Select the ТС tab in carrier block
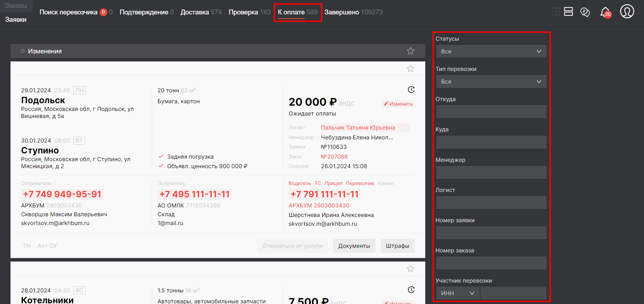The height and width of the screenshot is (304, 644). (318, 183)
